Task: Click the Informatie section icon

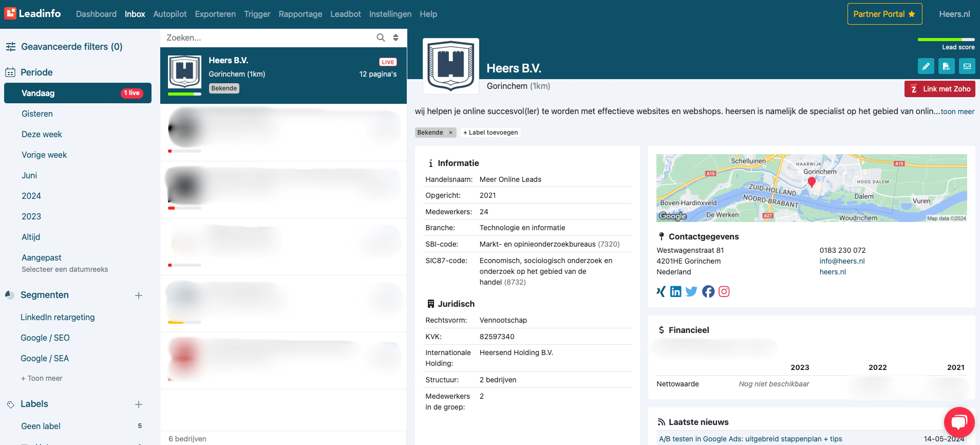Action: [430, 163]
